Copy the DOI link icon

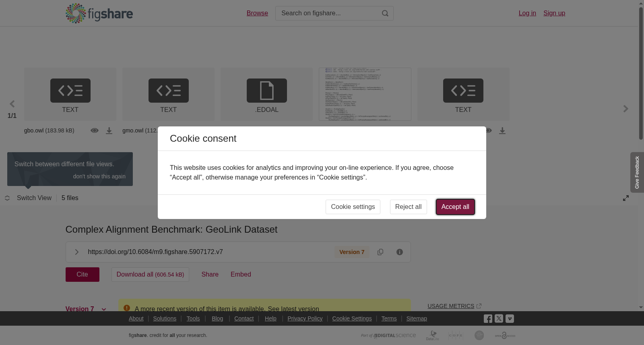[380, 252]
